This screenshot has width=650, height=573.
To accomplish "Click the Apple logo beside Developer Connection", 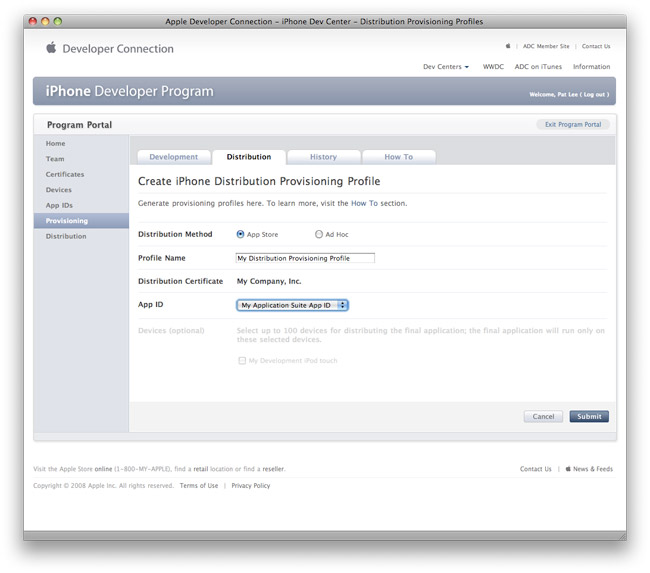I will (x=51, y=47).
